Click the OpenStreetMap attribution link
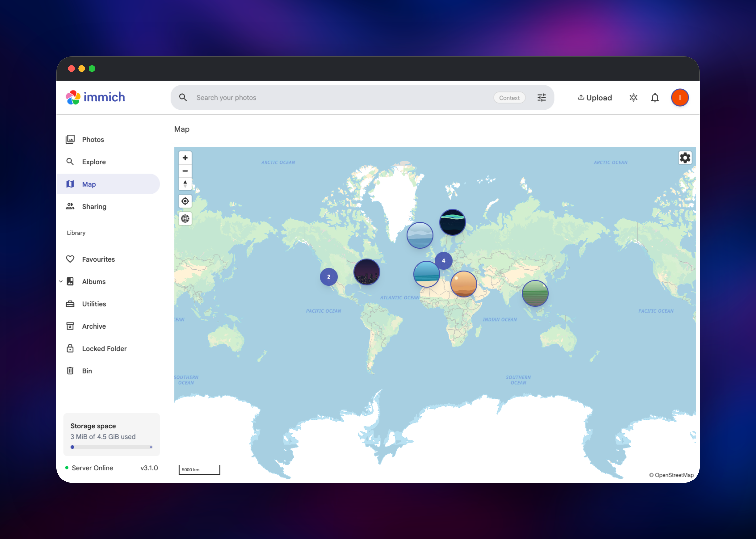This screenshot has width=756, height=539. (671, 475)
